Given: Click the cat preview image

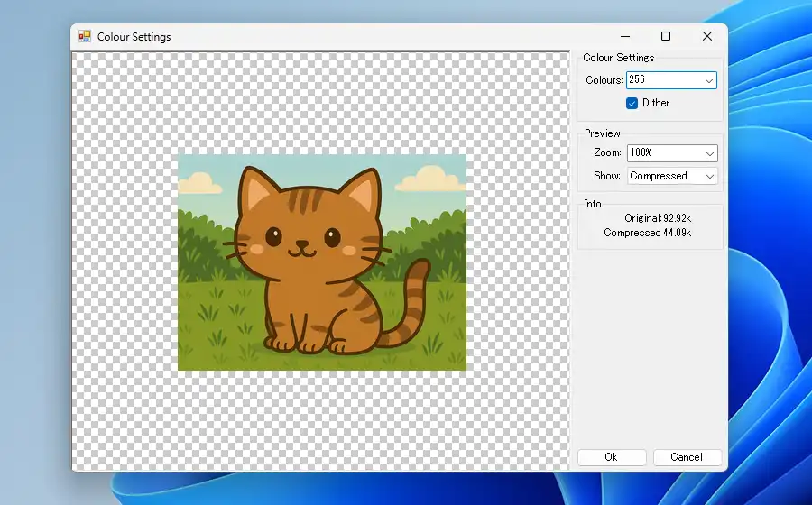Looking at the screenshot, I should 321,262.
